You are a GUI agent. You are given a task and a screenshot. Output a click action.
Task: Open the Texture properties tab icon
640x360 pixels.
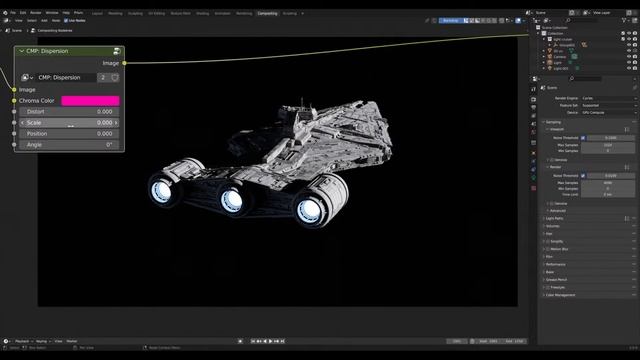click(x=534, y=188)
